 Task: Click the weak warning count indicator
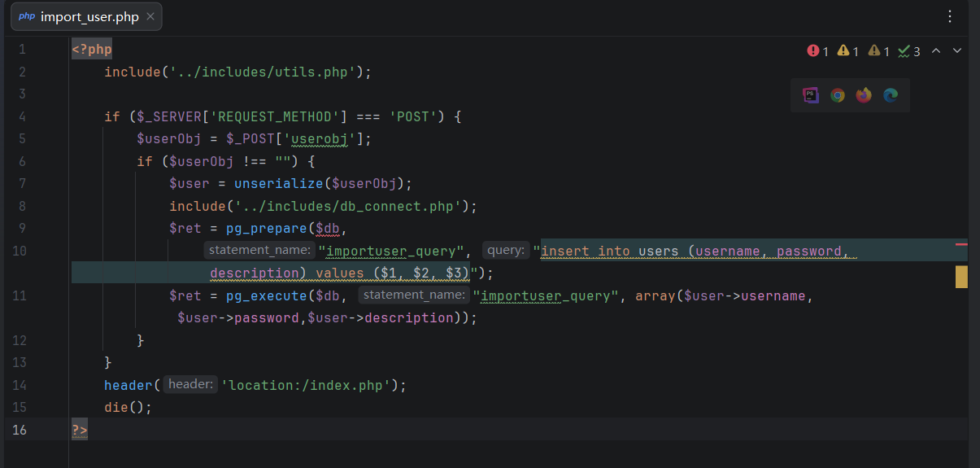pos(879,51)
